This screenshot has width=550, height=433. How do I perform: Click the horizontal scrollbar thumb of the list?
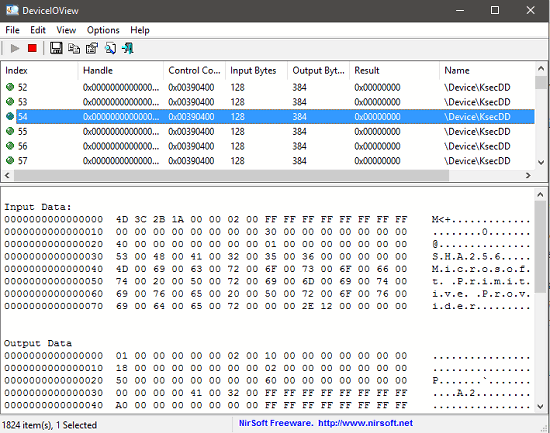231,175
